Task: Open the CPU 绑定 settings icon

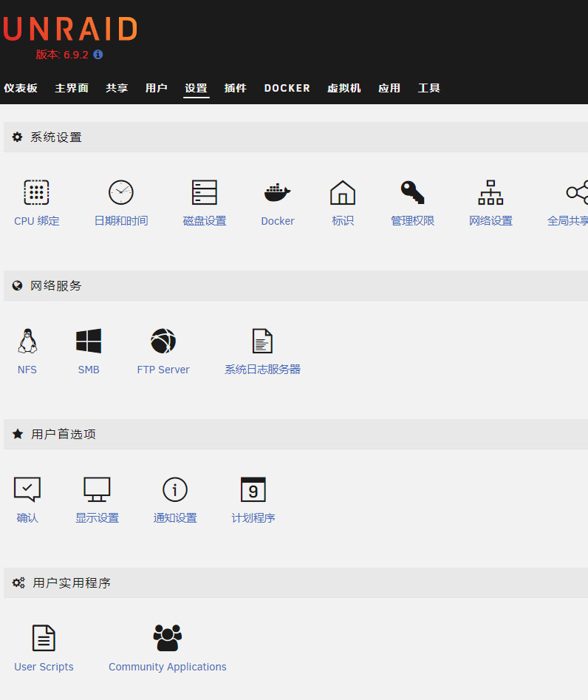Action: pos(36,192)
